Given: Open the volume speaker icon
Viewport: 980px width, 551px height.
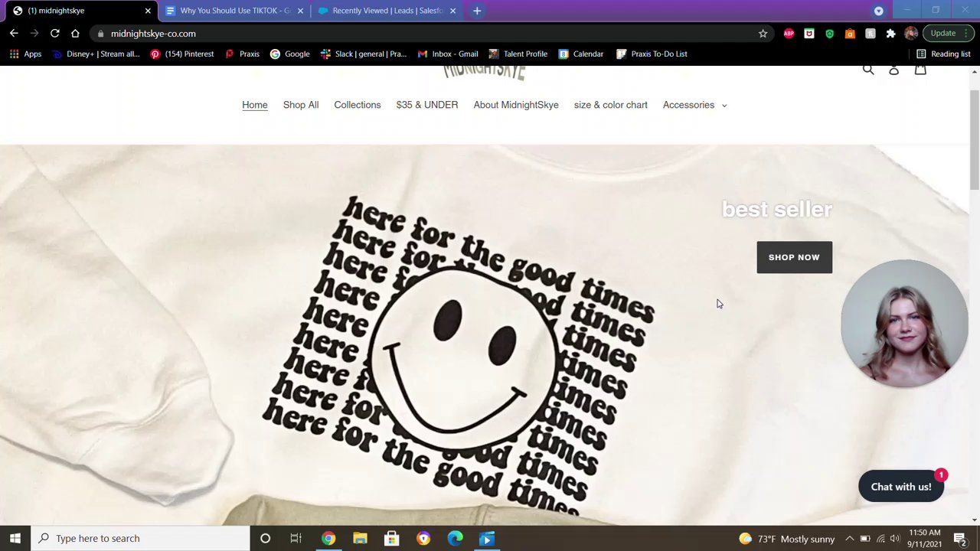Looking at the screenshot, I should (x=895, y=539).
